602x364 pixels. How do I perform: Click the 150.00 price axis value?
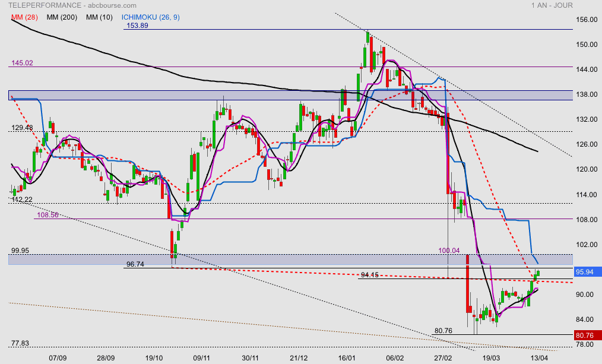click(x=587, y=45)
